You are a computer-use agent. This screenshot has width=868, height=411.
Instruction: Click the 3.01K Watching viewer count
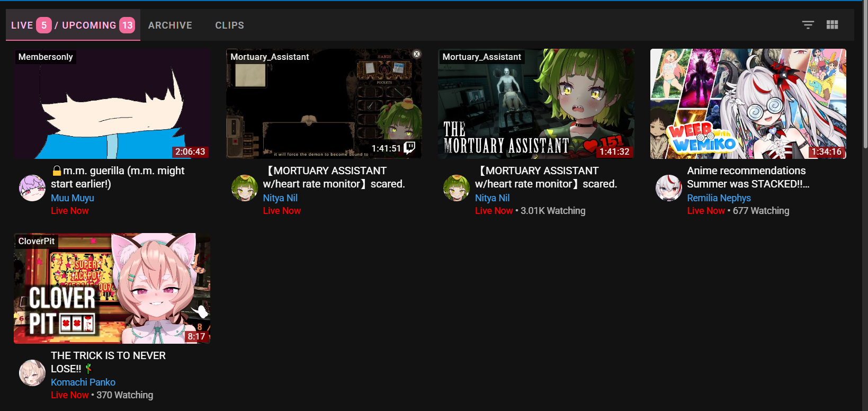(553, 211)
